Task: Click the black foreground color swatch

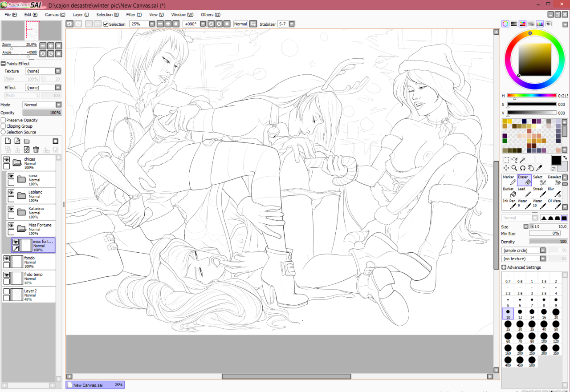Action: (x=556, y=160)
